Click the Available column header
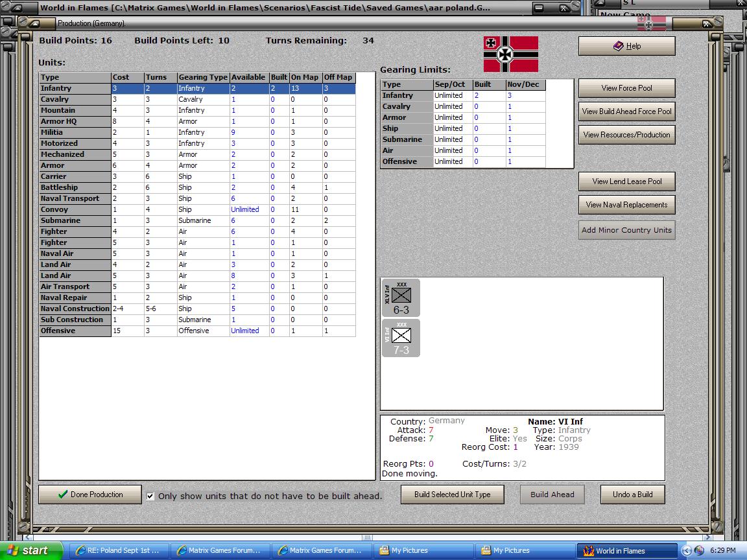Viewport: 747px width, 560px height. pyautogui.click(x=249, y=77)
